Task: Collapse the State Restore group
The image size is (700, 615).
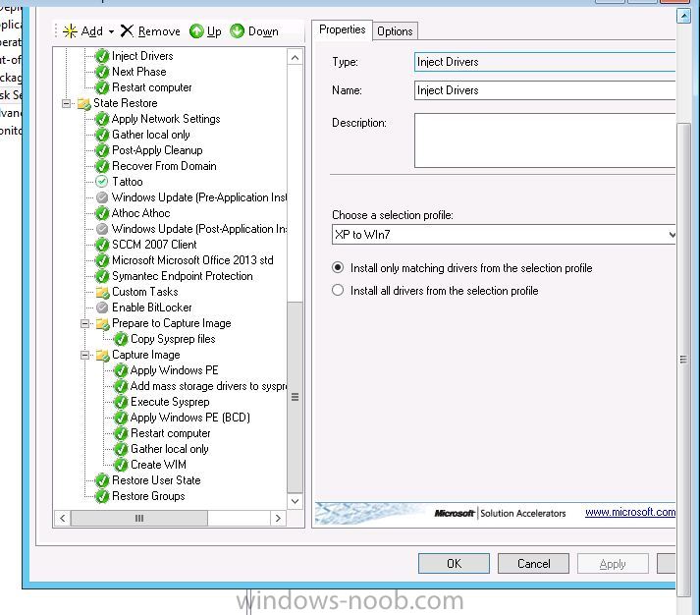Action: pos(66,103)
